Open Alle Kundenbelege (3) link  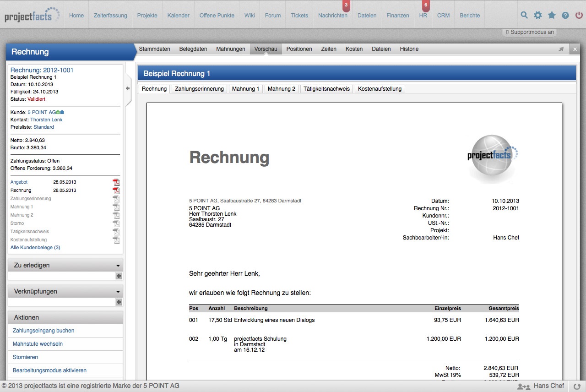click(x=35, y=247)
